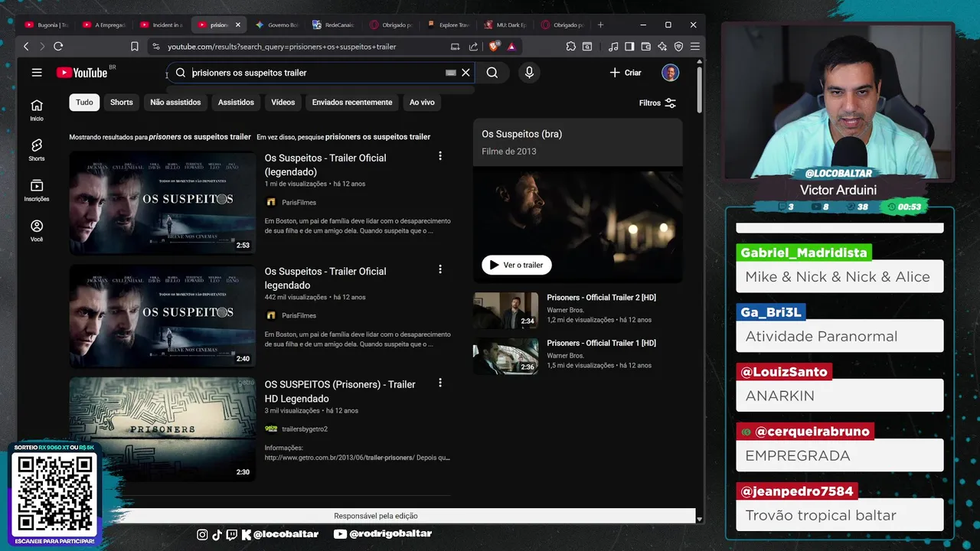
Task: Select the Shorts filter chip
Action: pyautogui.click(x=122, y=103)
